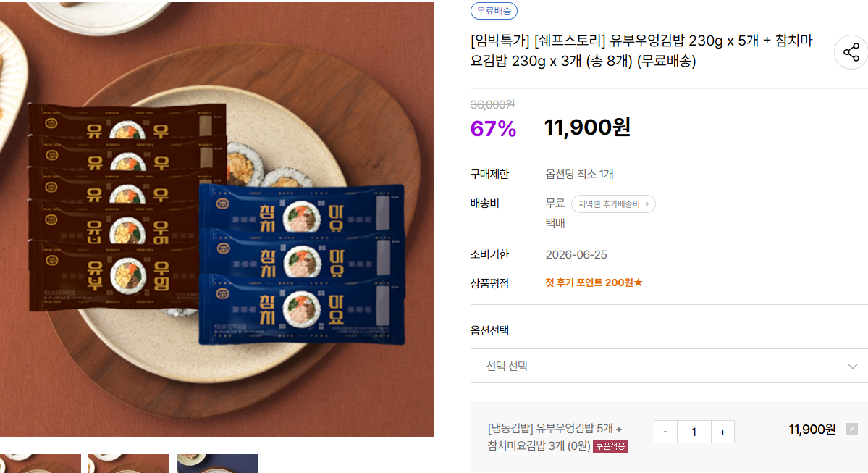
Task: Click the selected option name 유부우엉김밥 5개 + 참치마요김밥 3개
Action: [555, 436]
